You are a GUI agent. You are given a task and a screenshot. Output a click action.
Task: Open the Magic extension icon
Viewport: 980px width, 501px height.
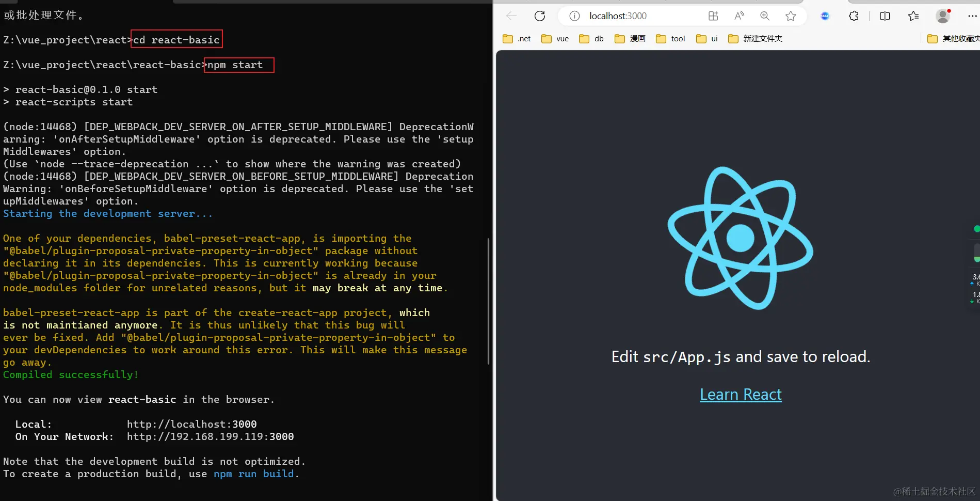[x=825, y=16]
